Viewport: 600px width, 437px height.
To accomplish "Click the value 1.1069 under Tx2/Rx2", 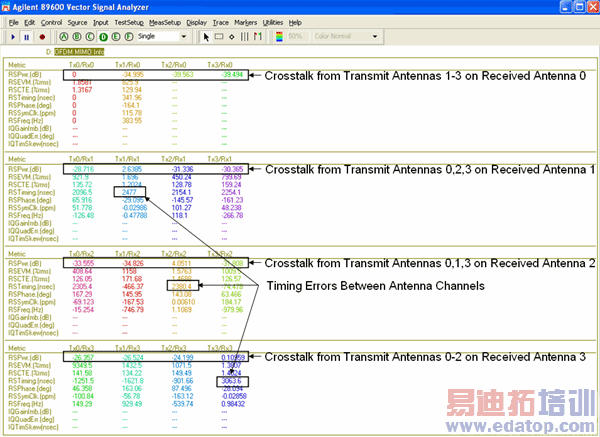I will 182,310.
